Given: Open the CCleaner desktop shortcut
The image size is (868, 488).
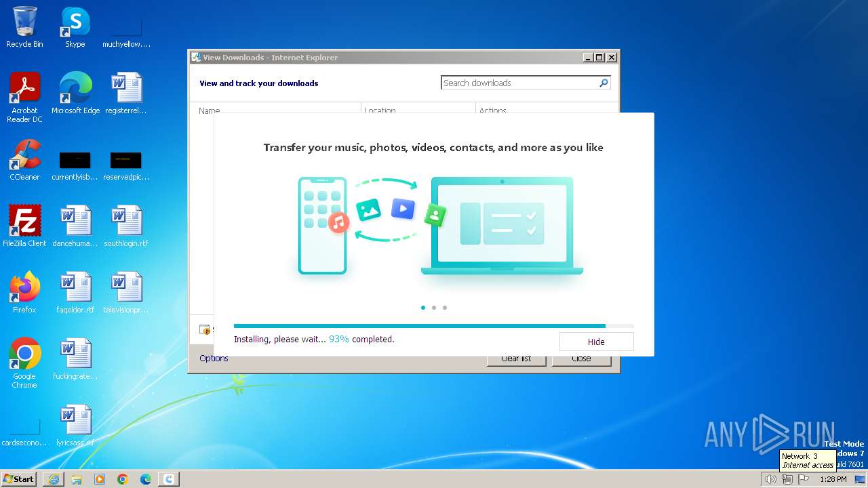Looking at the screenshot, I should tap(24, 160).
